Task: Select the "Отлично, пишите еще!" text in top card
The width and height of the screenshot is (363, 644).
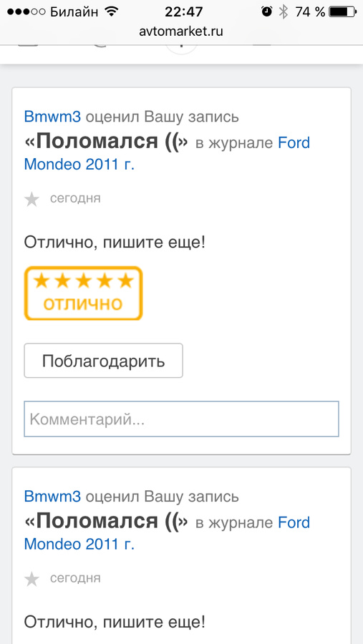Action: tap(115, 243)
